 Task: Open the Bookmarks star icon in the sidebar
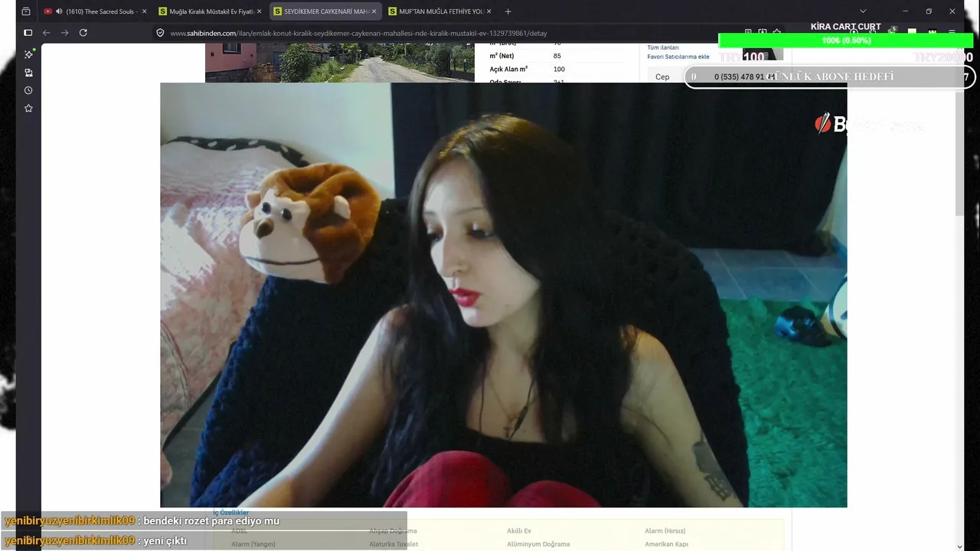click(x=28, y=109)
